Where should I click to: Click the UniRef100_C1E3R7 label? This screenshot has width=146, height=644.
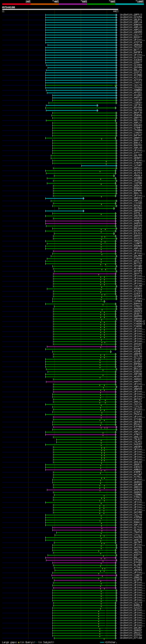[131, 100]
